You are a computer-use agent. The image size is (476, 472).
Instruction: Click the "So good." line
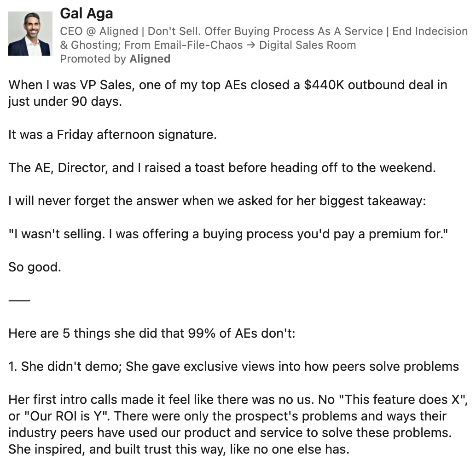(35, 267)
